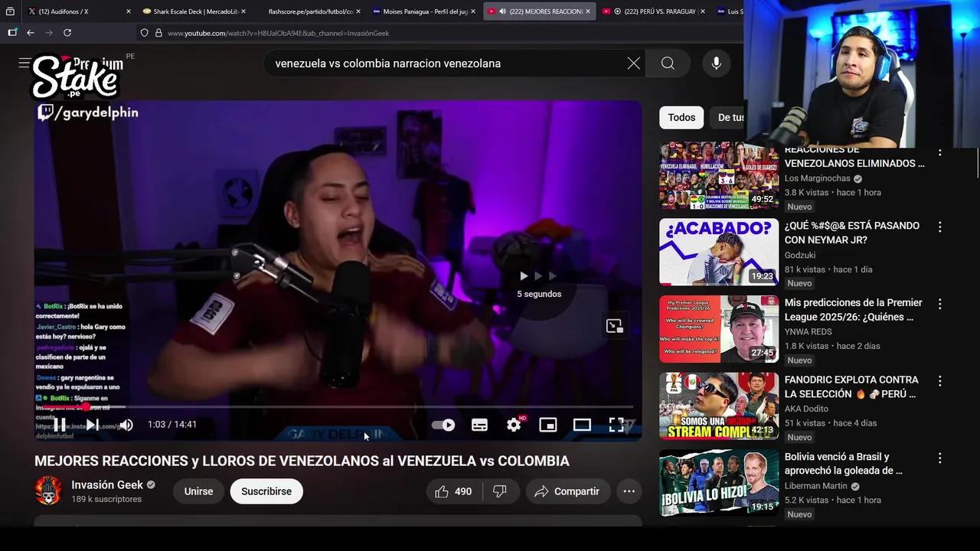
Task: Open title Mis predicciones de la Premier
Action: [x=854, y=310]
